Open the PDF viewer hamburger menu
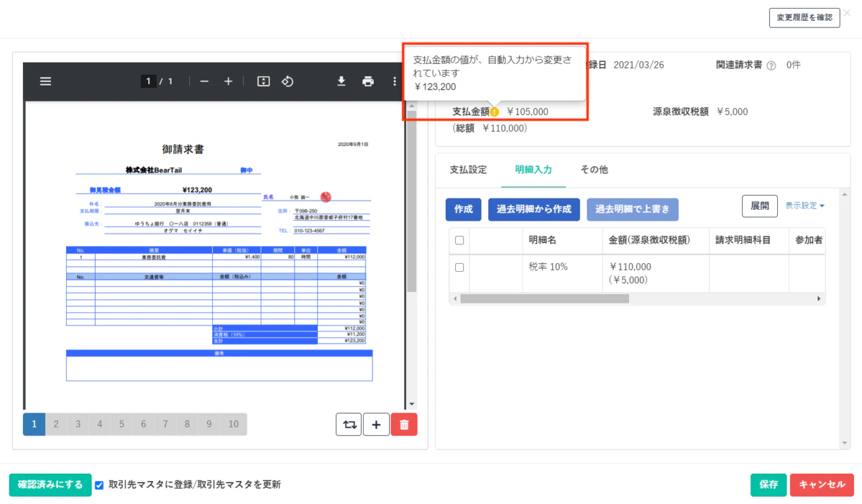This screenshot has width=862, height=504. coord(45,81)
